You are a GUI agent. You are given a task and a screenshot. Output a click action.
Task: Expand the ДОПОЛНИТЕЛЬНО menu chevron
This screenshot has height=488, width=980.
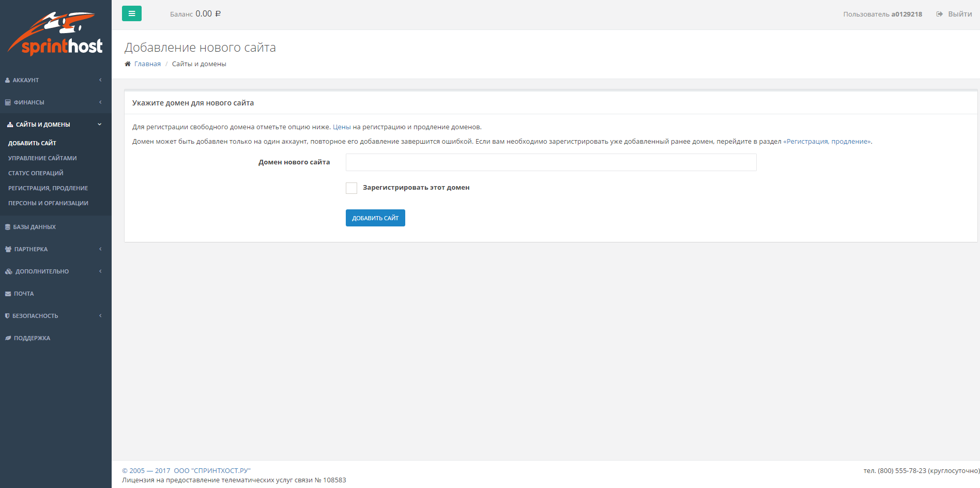(x=100, y=271)
